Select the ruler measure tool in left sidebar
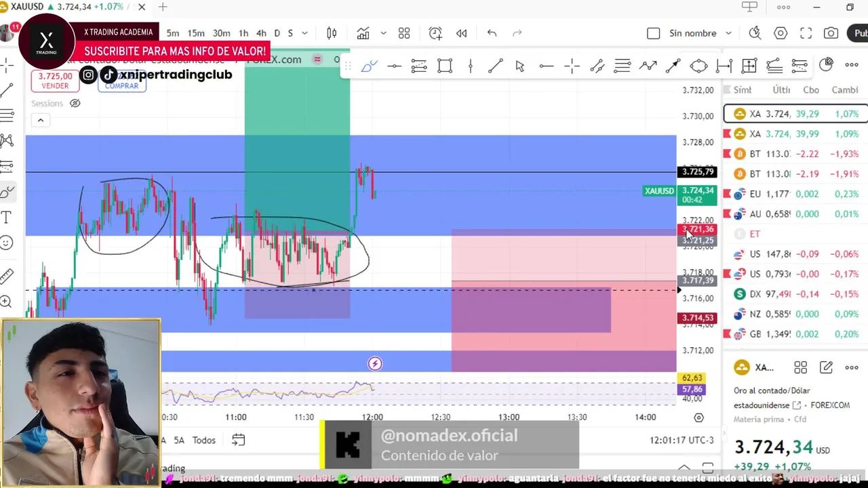 (7, 276)
